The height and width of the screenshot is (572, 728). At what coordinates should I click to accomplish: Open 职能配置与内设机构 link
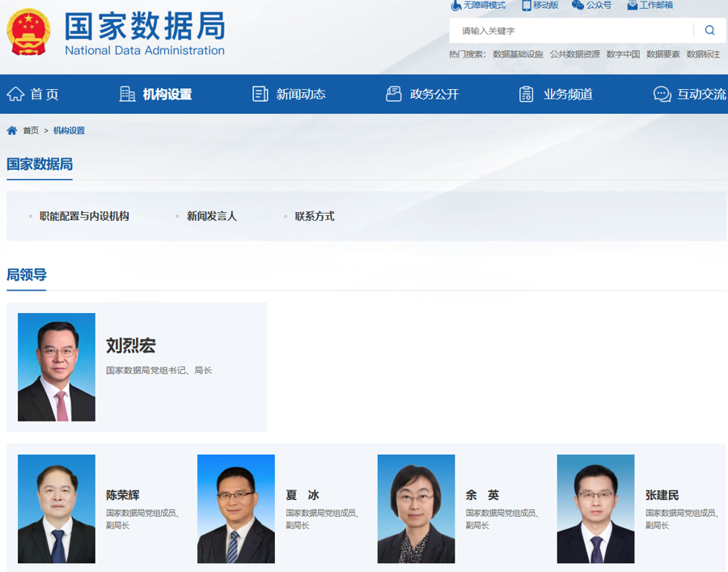point(84,216)
